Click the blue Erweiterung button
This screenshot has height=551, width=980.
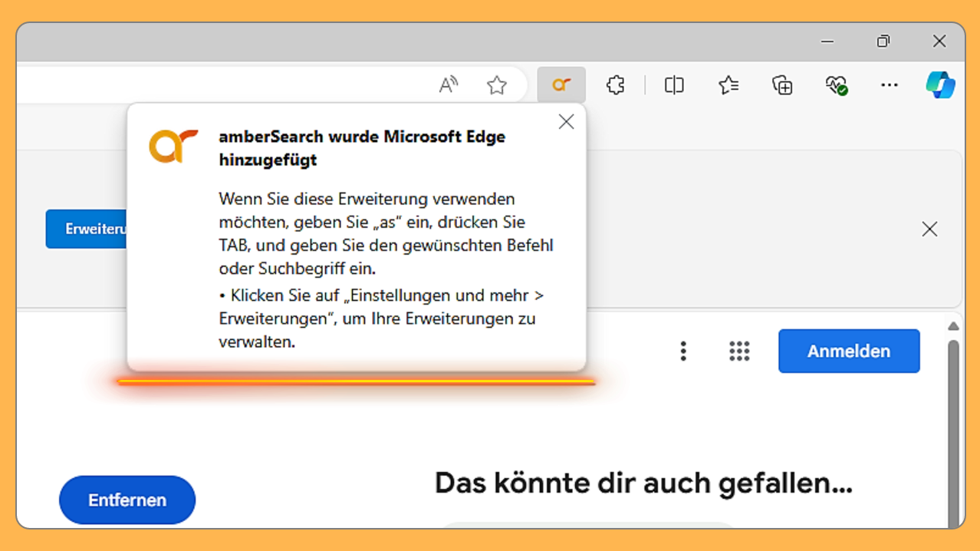point(87,229)
